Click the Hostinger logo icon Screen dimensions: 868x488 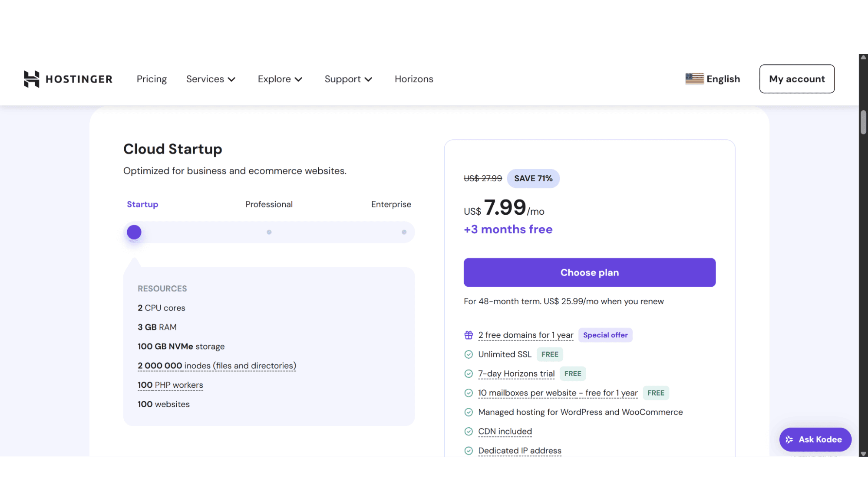[31, 79]
